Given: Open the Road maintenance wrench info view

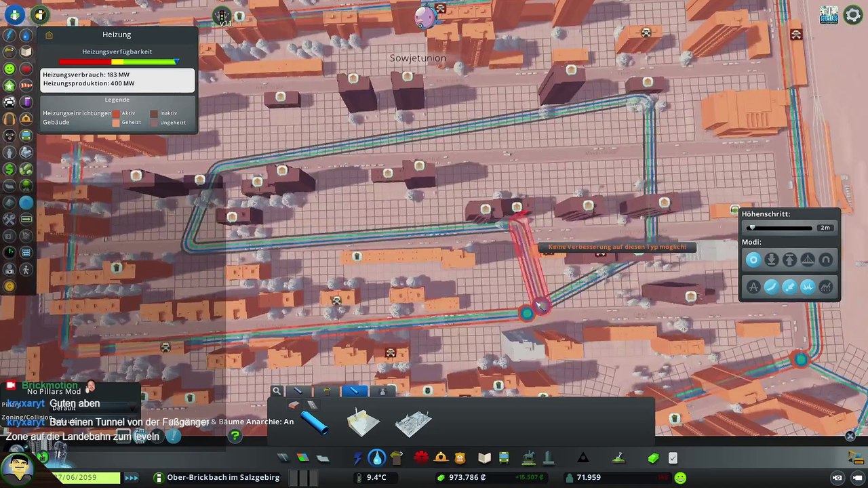Looking at the screenshot, I should point(9,219).
